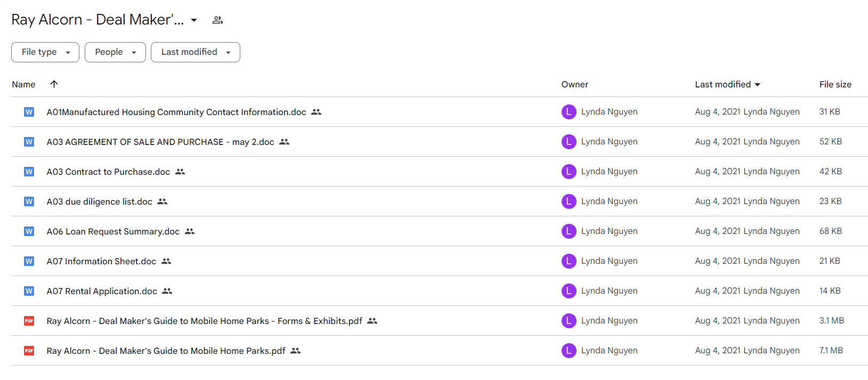Click the 52 KB file size cell
868x380 pixels.
pyautogui.click(x=831, y=142)
